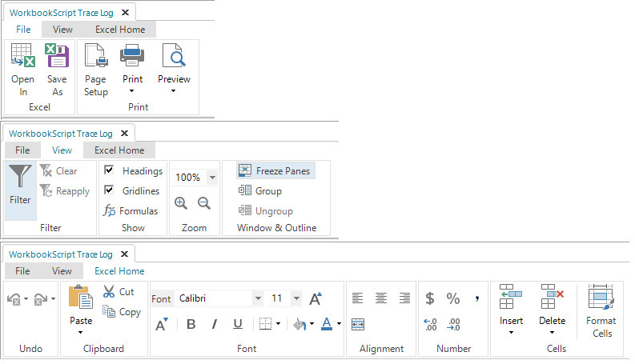Image resolution: width=635 pixels, height=364 pixels.
Task: Increase font size with large A
Action: [315, 298]
